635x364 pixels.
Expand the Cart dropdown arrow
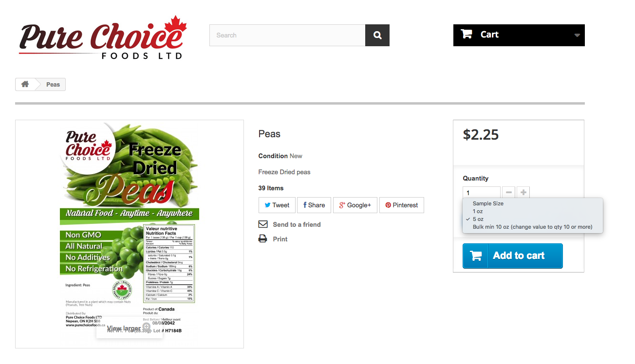click(577, 36)
